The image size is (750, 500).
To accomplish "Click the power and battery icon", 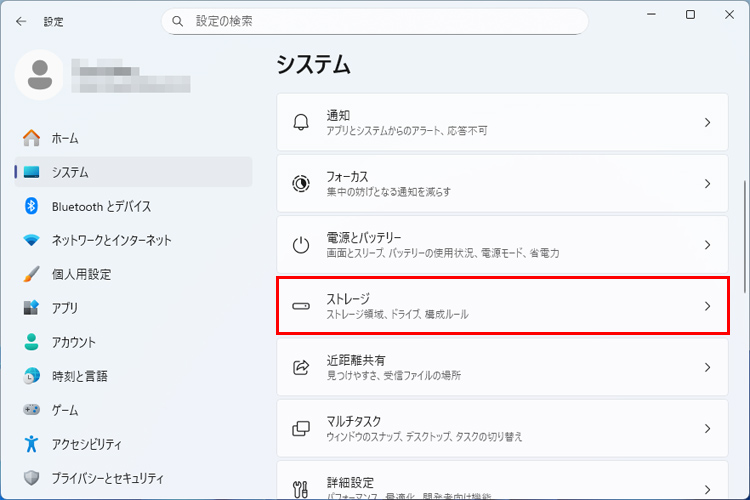I will [301, 245].
